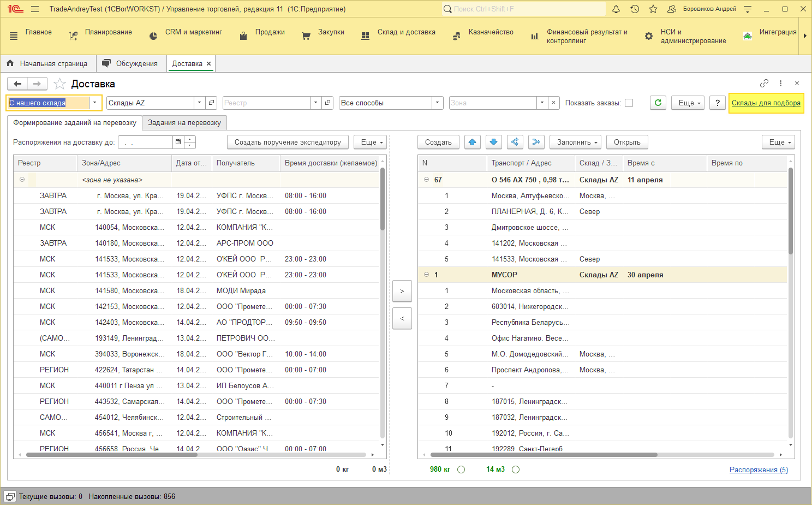The width and height of the screenshot is (812, 505).
Task: Switch to Задания на перевозку tab
Action: pyautogui.click(x=184, y=123)
